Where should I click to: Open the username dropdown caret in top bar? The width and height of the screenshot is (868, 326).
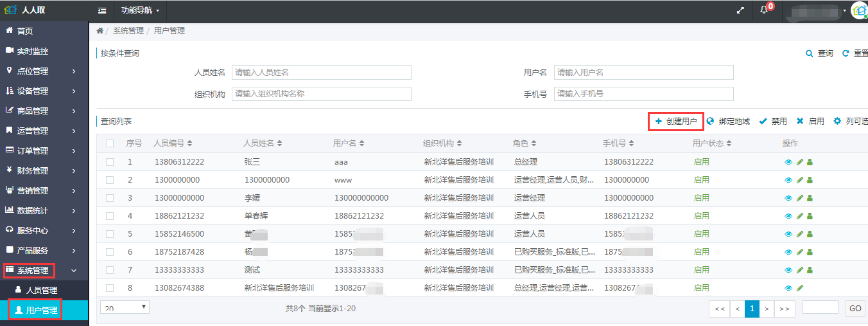coord(844,11)
